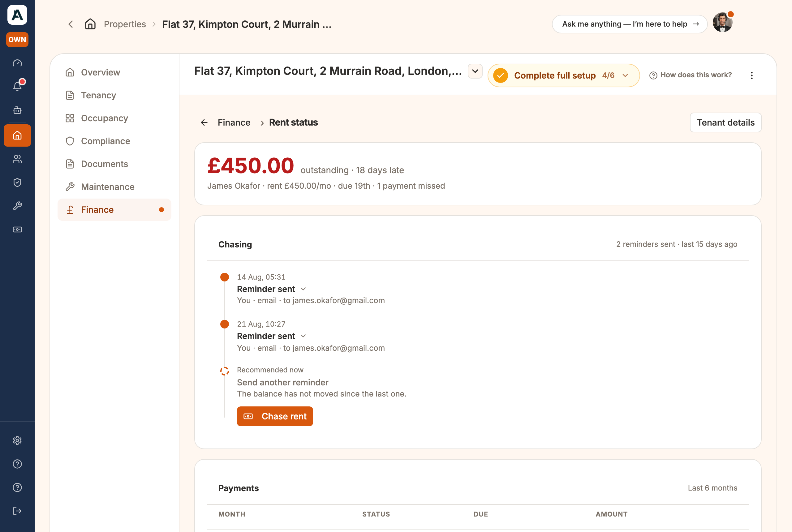The height and width of the screenshot is (532, 792).
Task: Open the Compliance section
Action: [x=114, y=141]
